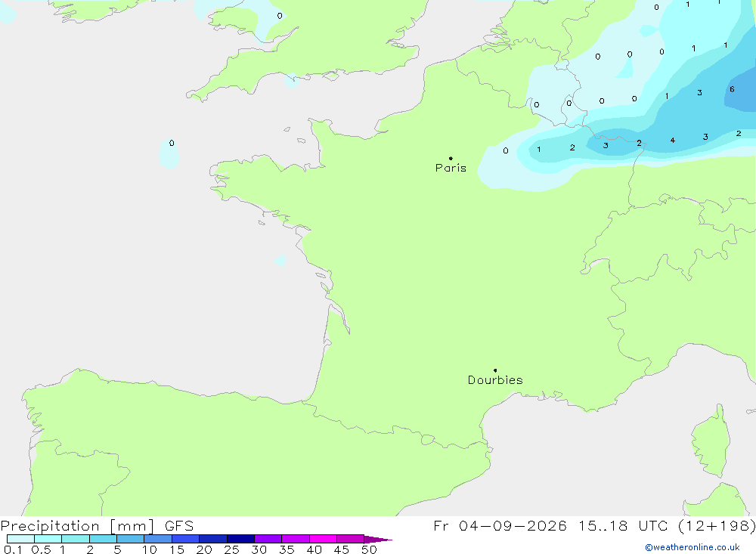Click the "10" legend tick label
The height and width of the screenshot is (554, 756).
tap(150, 549)
